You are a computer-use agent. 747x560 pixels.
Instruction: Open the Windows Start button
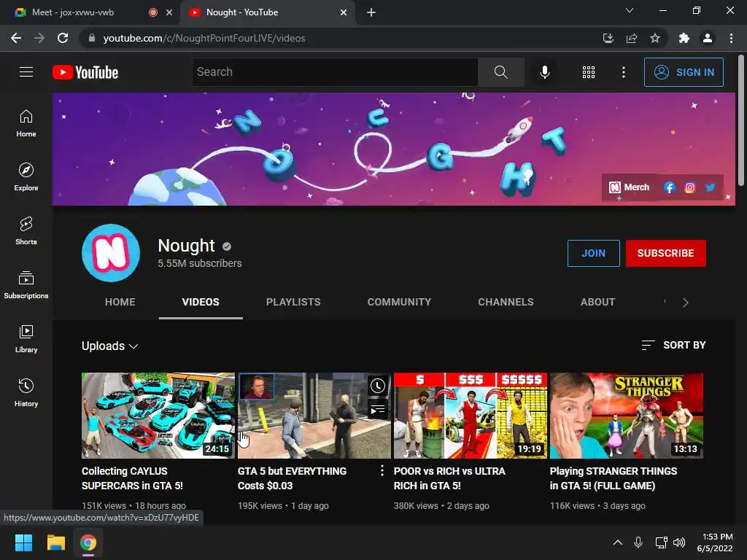[x=23, y=542]
